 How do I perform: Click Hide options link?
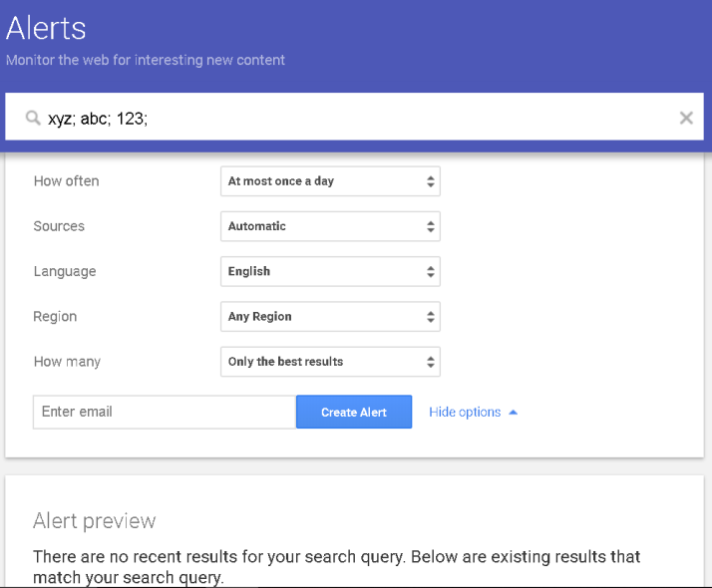465,412
